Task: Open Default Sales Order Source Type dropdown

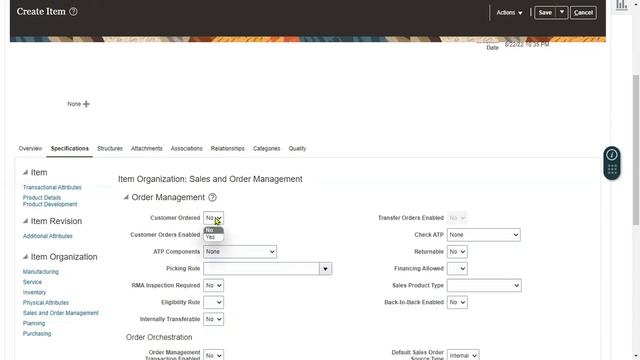Action: point(463,355)
